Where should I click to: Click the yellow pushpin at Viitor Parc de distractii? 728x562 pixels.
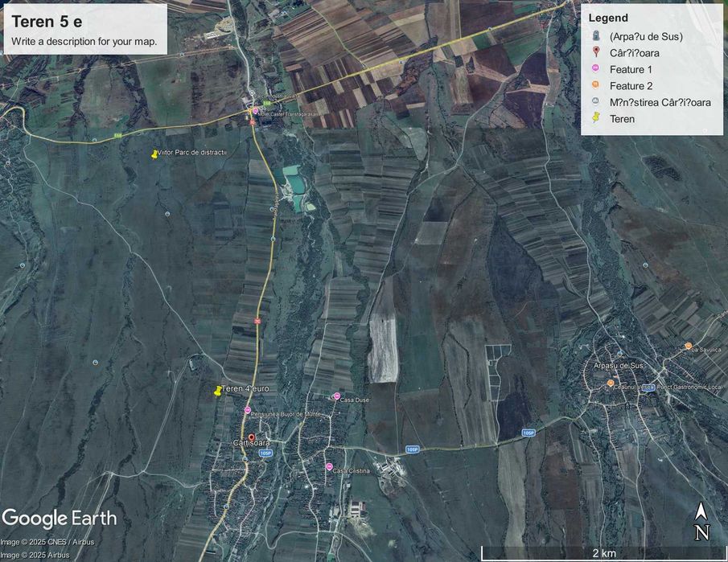point(154,154)
